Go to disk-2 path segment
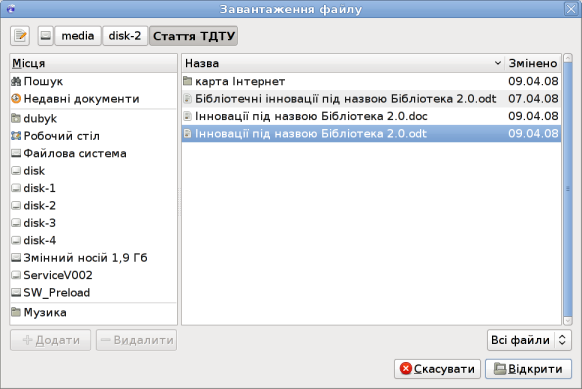The width and height of the screenshot is (582, 389). point(125,36)
